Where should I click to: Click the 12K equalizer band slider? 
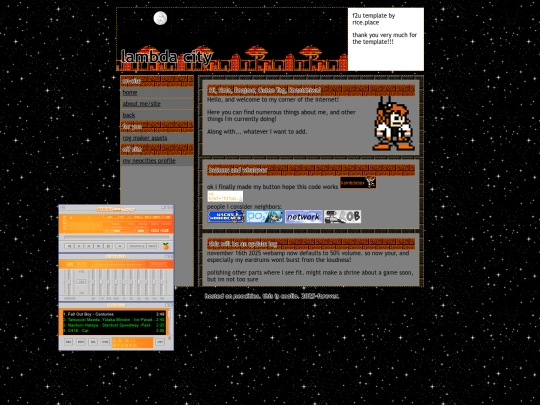pyautogui.click(x=146, y=282)
